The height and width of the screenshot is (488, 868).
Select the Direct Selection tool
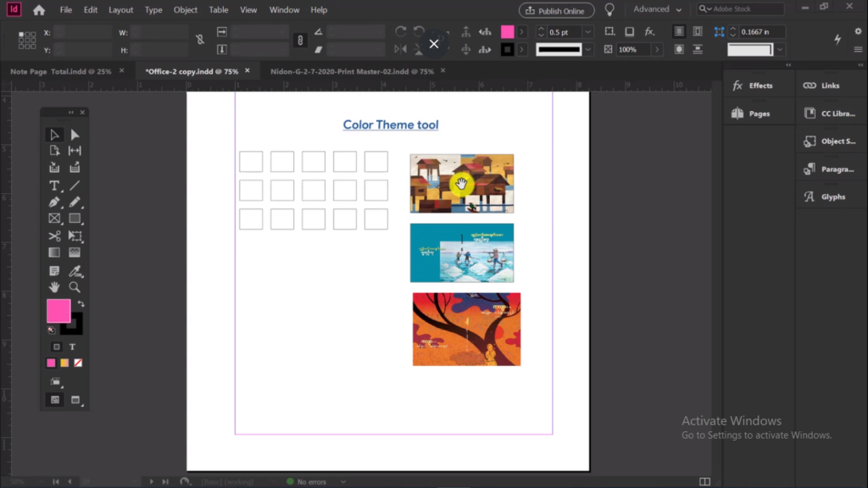pos(75,135)
